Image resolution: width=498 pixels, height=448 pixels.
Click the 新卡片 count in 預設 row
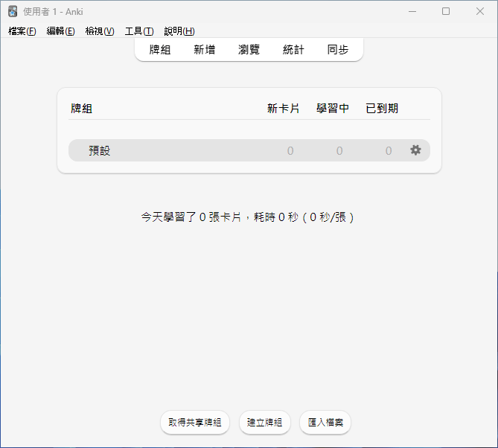[290, 151]
